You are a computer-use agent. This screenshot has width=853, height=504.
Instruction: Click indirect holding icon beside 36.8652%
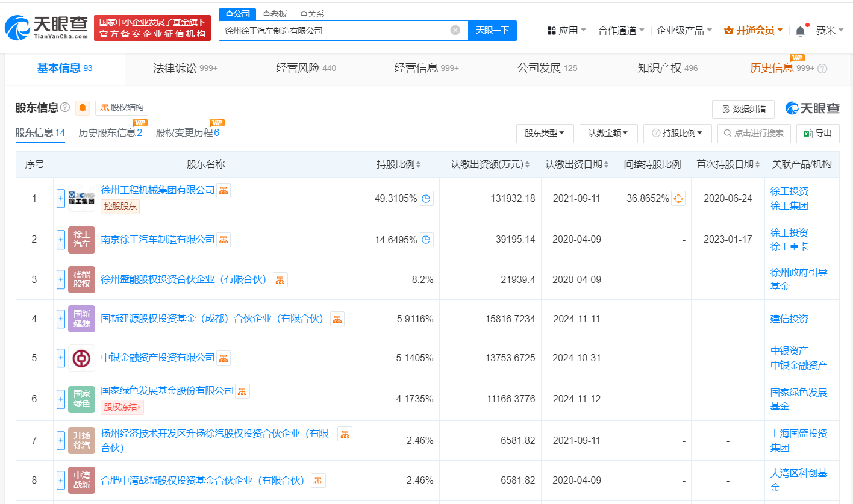point(678,198)
